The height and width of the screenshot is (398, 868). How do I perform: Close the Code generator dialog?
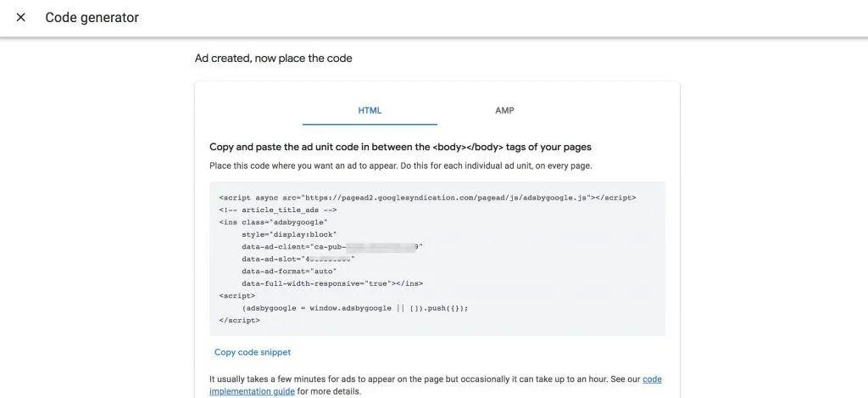coord(20,17)
